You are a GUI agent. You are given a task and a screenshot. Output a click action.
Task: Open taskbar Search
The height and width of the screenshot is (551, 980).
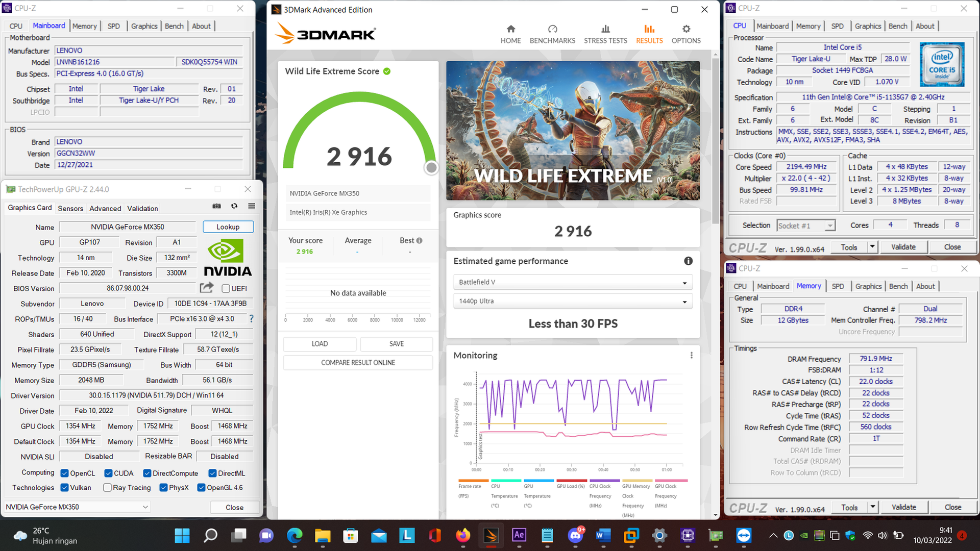click(210, 535)
